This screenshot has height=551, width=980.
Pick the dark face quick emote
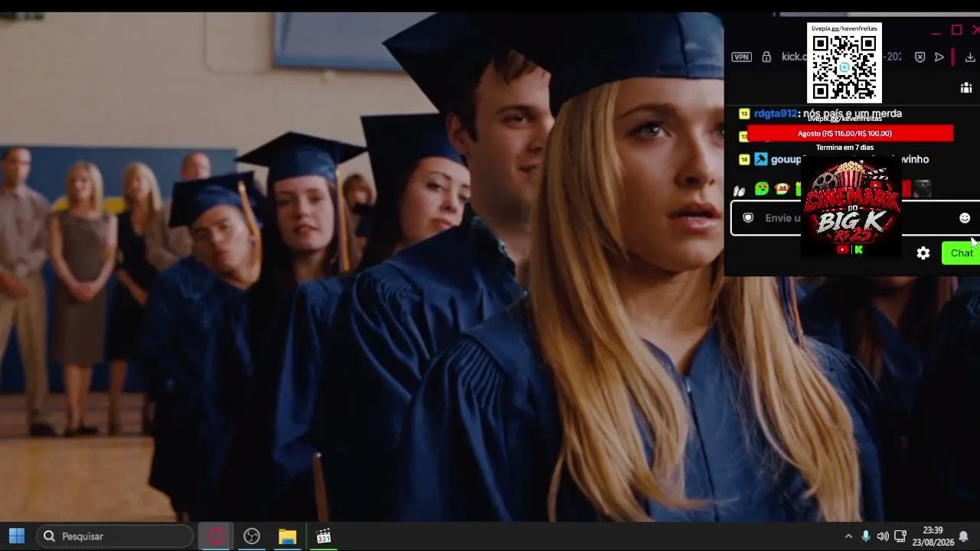[x=923, y=188]
